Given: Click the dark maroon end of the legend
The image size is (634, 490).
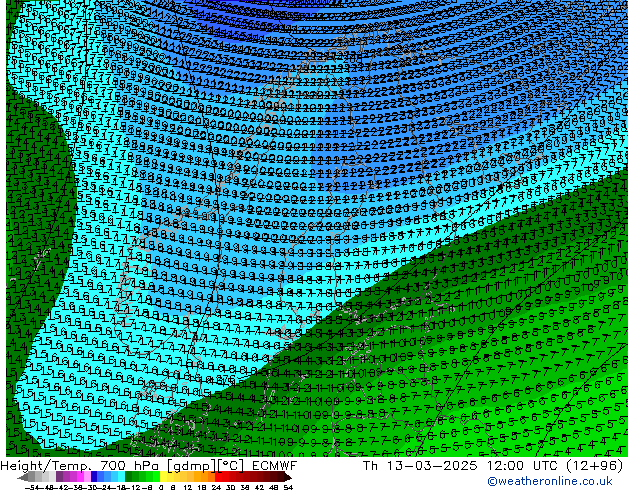Looking at the screenshot, I should tap(285, 477).
